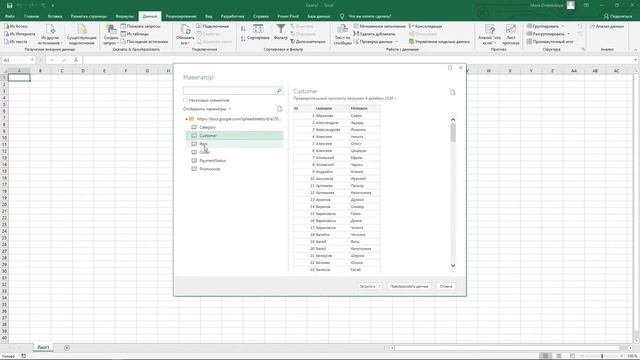Switch to the 'Вставка' ribbon tab
The width and height of the screenshot is (640, 360).
55,16
